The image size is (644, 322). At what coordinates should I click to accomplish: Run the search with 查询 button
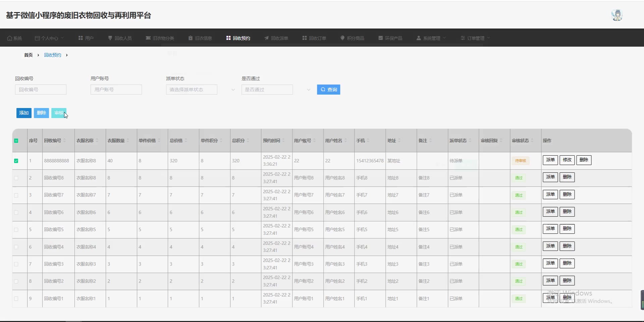328,90
